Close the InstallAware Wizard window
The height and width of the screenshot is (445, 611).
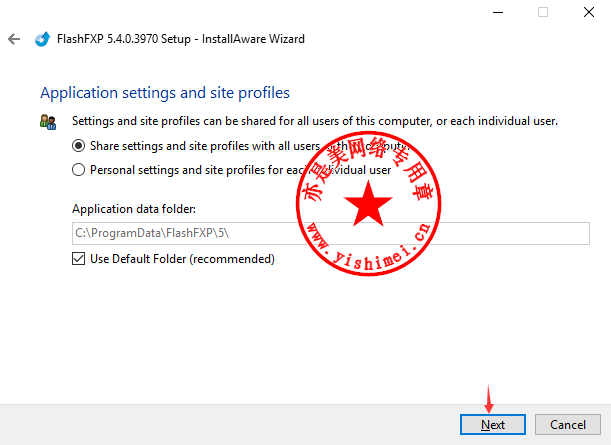pos(589,12)
